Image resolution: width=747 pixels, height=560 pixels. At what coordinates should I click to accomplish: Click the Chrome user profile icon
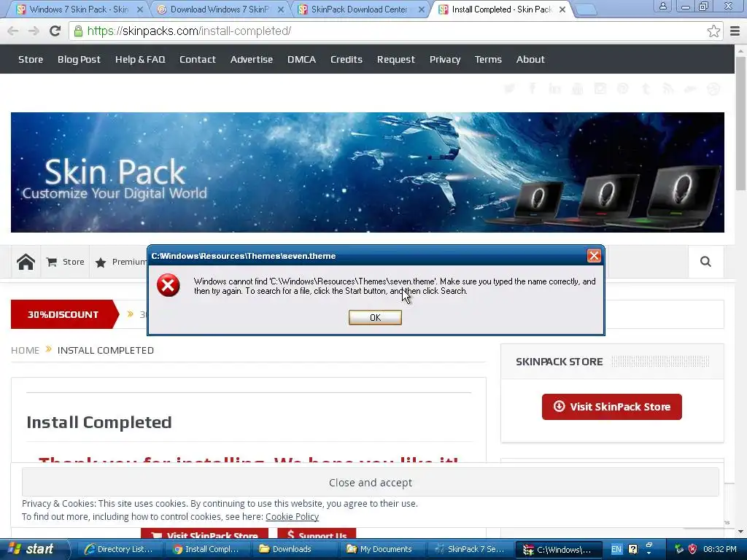click(662, 6)
